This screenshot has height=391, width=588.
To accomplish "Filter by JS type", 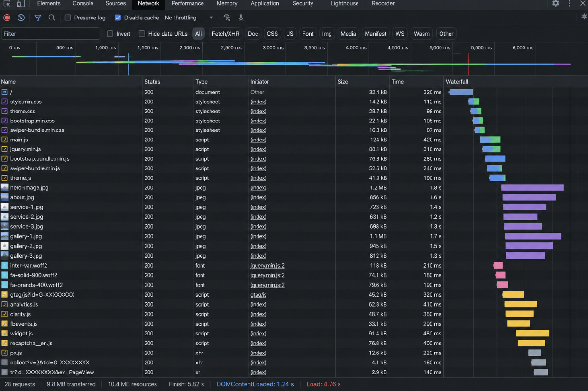I will pyautogui.click(x=290, y=34).
